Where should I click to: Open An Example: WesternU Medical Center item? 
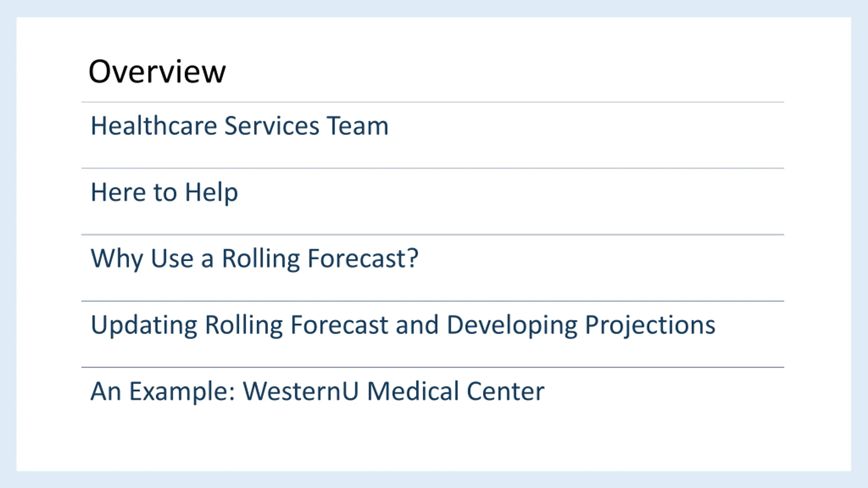[x=318, y=391]
